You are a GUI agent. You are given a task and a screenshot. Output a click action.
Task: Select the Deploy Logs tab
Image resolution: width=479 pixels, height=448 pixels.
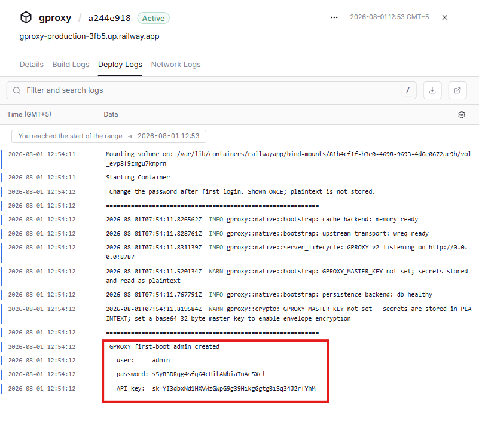click(x=120, y=65)
